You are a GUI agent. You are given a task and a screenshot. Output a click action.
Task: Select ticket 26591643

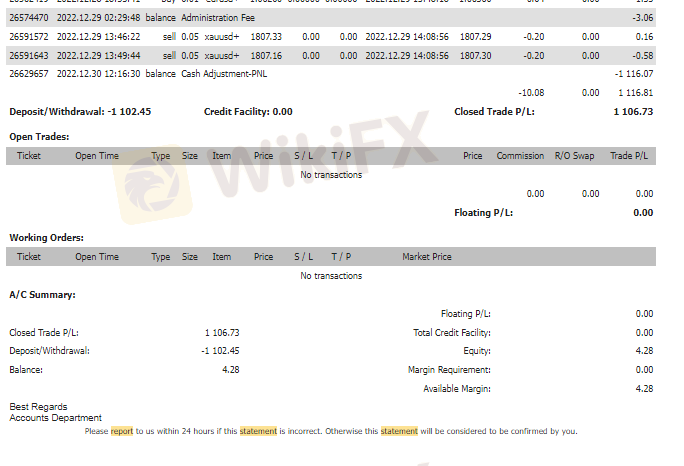(x=29, y=56)
